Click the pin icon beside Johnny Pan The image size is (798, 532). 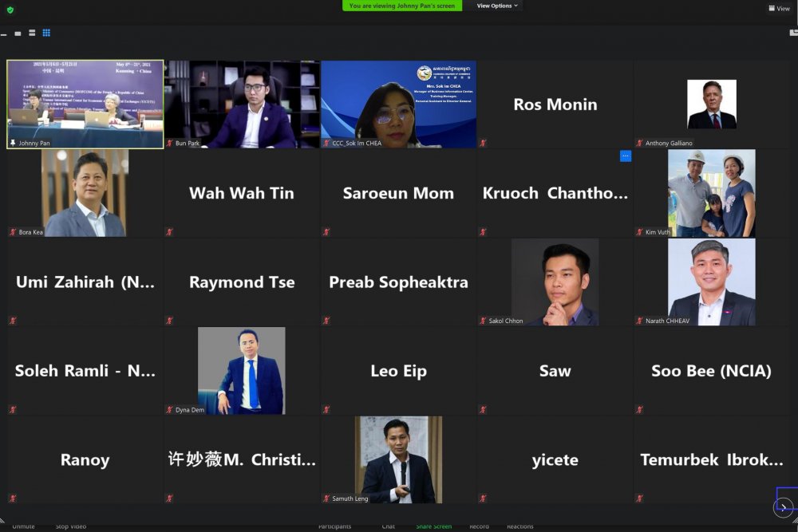pos(13,143)
